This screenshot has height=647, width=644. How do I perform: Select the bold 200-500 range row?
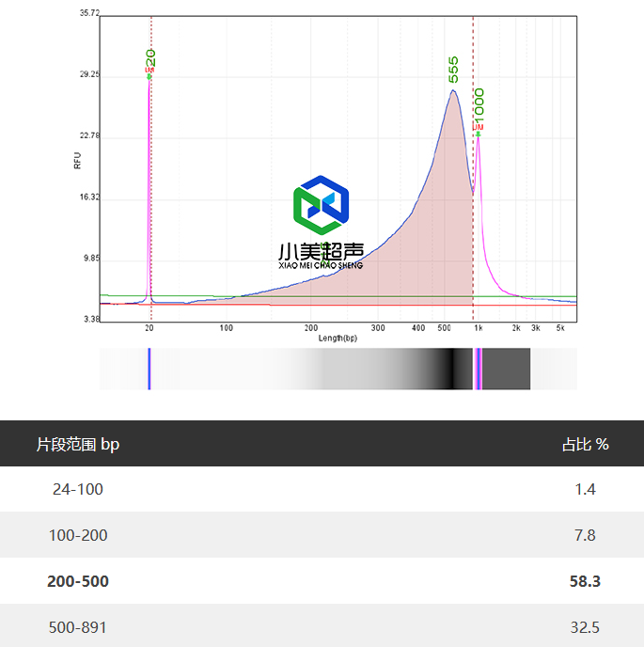pyautogui.click(x=78, y=581)
